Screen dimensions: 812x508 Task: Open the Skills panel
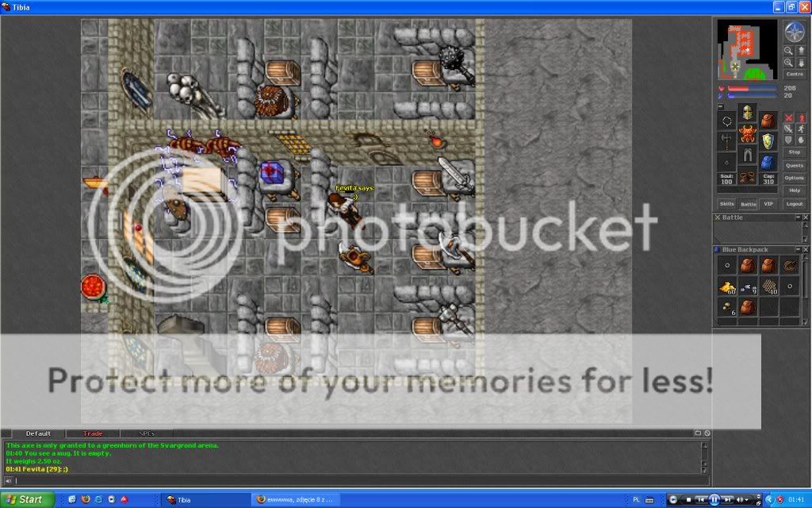pos(727,204)
